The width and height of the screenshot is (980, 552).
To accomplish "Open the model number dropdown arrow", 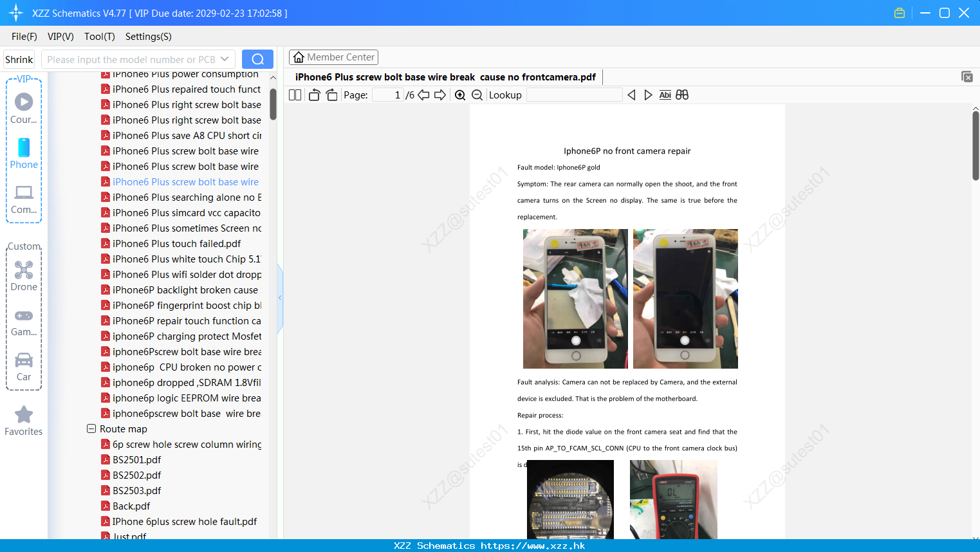I will click(x=225, y=59).
